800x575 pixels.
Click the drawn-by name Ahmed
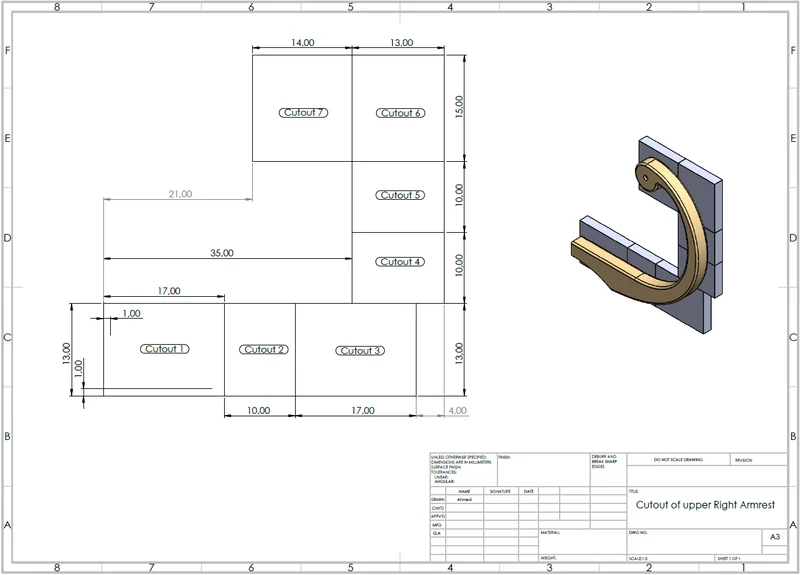click(x=464, y=499)
